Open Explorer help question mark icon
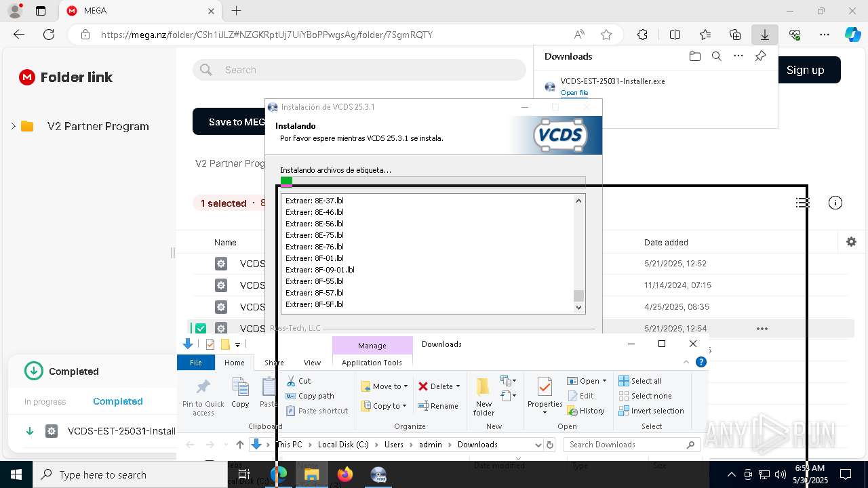The width and height of the screenshot is (868, 488). click(701, 362)
